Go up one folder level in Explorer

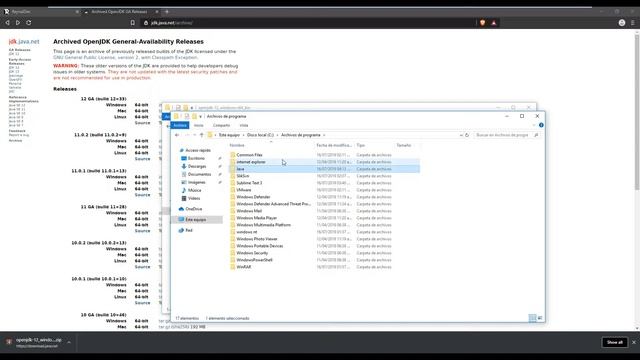point(202,135)
